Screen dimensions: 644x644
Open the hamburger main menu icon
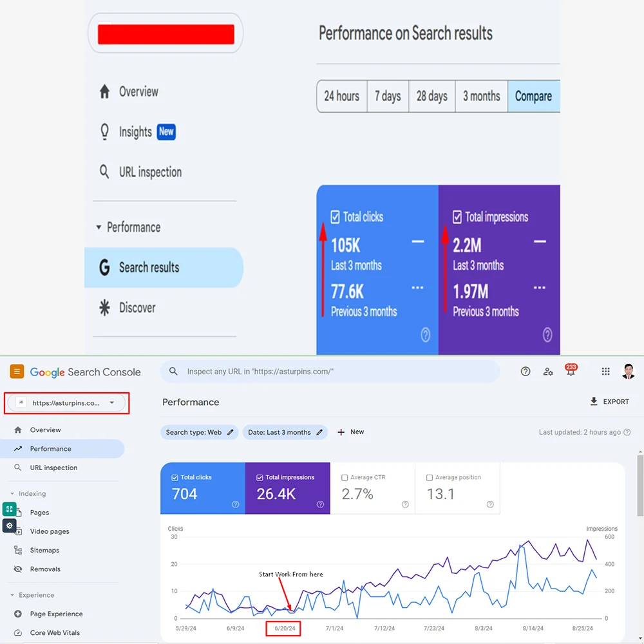pos(17,372)
